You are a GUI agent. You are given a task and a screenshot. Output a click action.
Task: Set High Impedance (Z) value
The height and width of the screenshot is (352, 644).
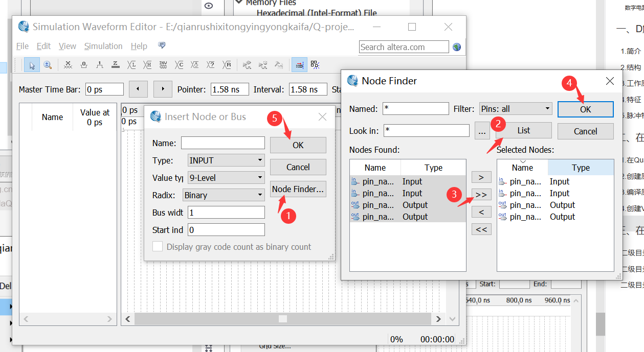click(115, 65)
